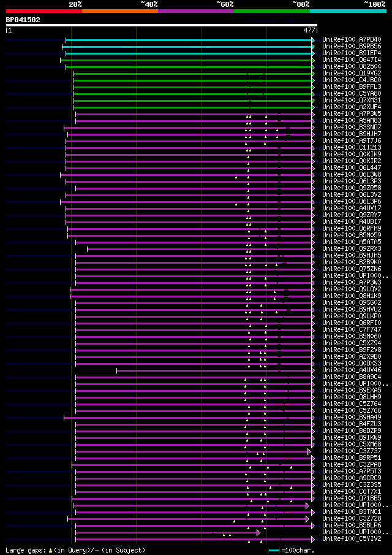Viewport: 392px width, 555px height.
Task: Click the cyan ~100% identity color swatch
Action: [348, 11]
